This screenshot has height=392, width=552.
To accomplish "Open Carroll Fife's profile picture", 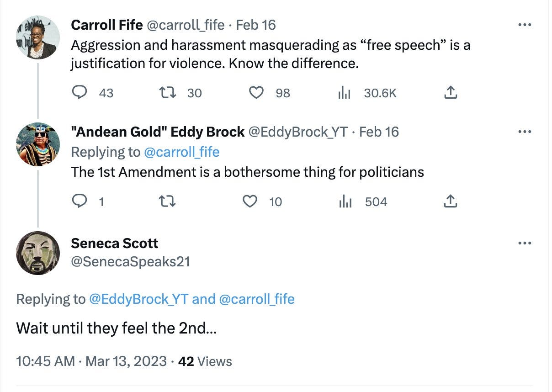I will point(38,37).
